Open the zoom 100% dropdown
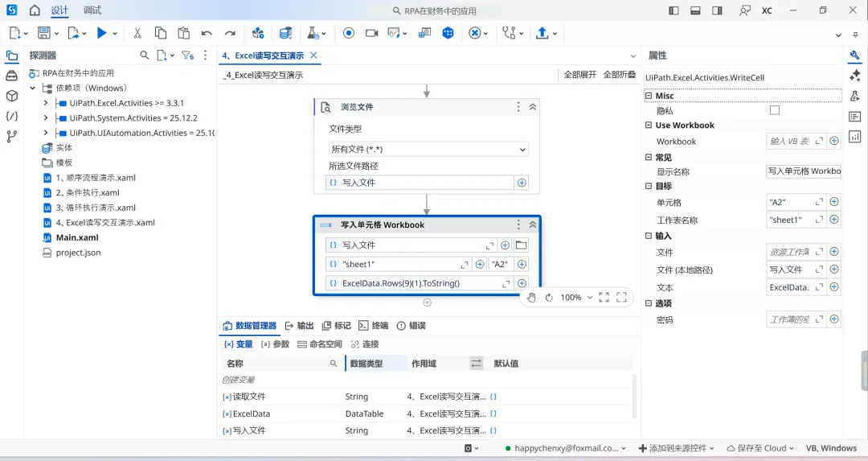 pyautogui.click(x=590, y=298)
